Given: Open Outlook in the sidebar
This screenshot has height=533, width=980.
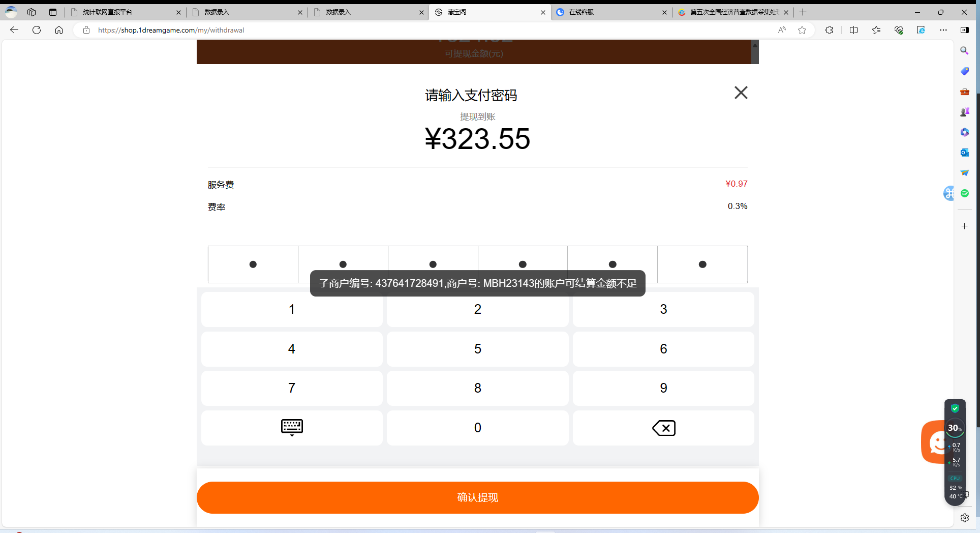Looking at the screenshot, I should (964, 153).
